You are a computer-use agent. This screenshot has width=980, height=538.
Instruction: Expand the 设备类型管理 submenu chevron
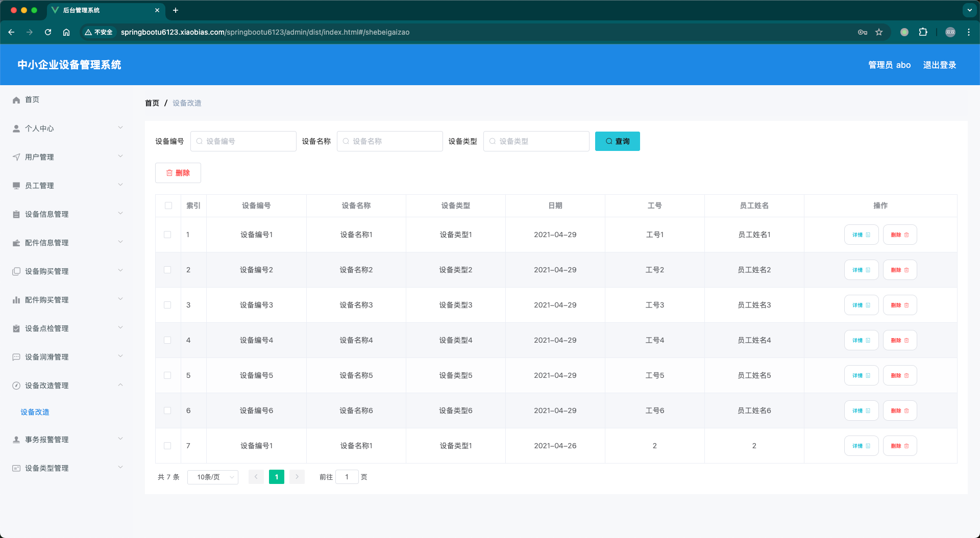120,467
